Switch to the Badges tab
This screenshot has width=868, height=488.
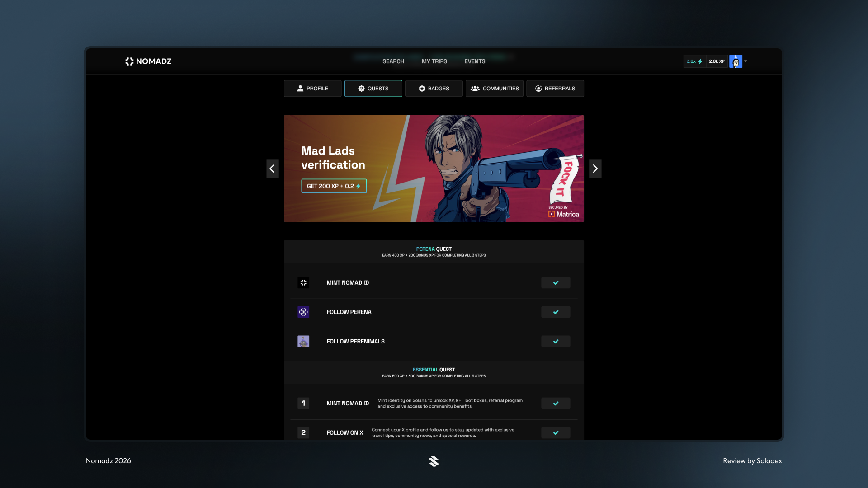[x=434, y=89]
